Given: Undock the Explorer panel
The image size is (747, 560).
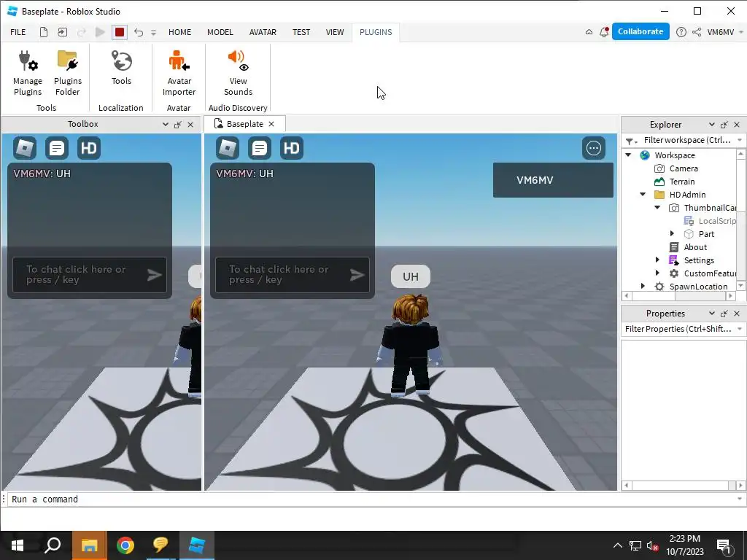Looking at the screenshot, I should click(724, 125).
